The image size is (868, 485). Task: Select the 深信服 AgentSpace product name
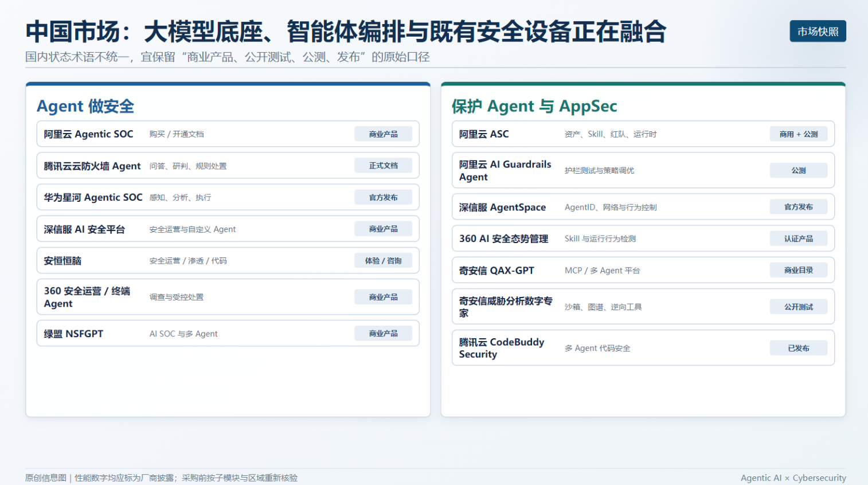502,207
